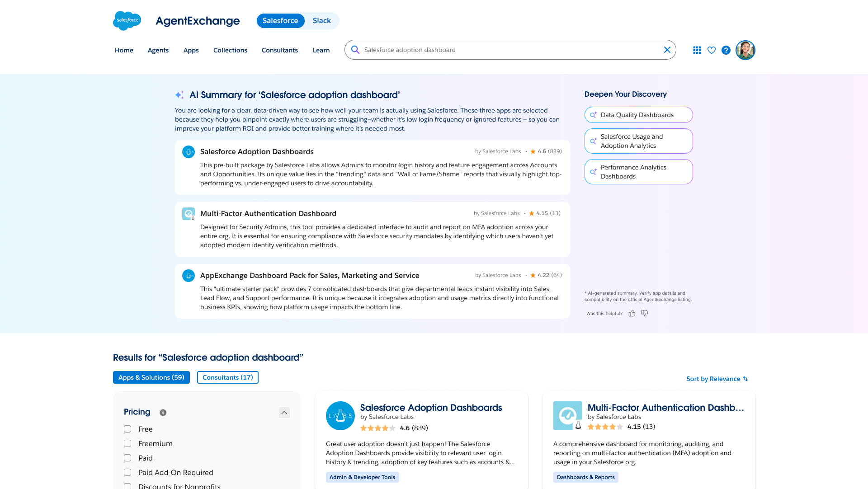Click the 'Was this helpful?' text
This screenshot has height=489, width=868.
click(604, 314)
